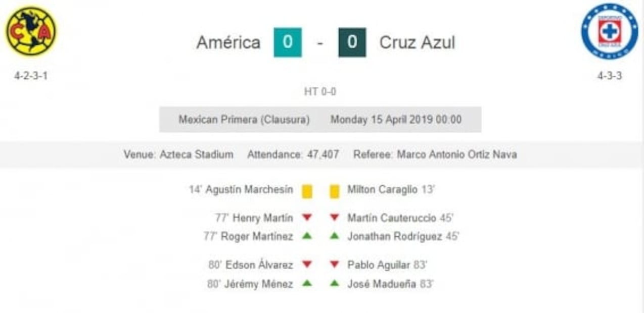Click red arrow next to Martín Cauteruccio

tap(334, 218)
